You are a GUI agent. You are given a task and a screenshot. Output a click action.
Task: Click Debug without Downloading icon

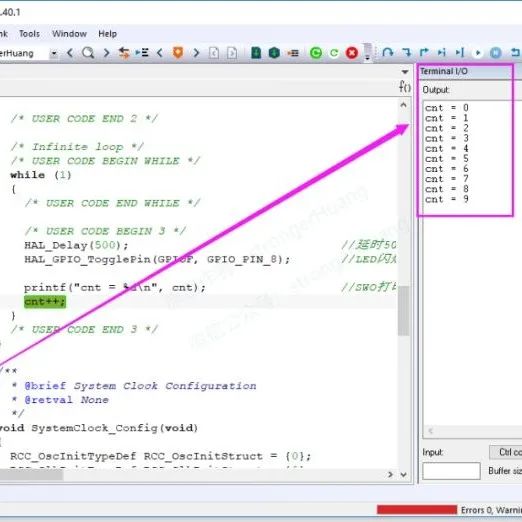point(334,53)
